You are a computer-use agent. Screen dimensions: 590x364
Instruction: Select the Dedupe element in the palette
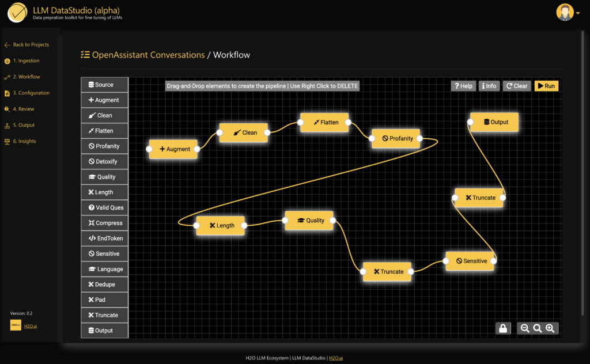[104, 284]
